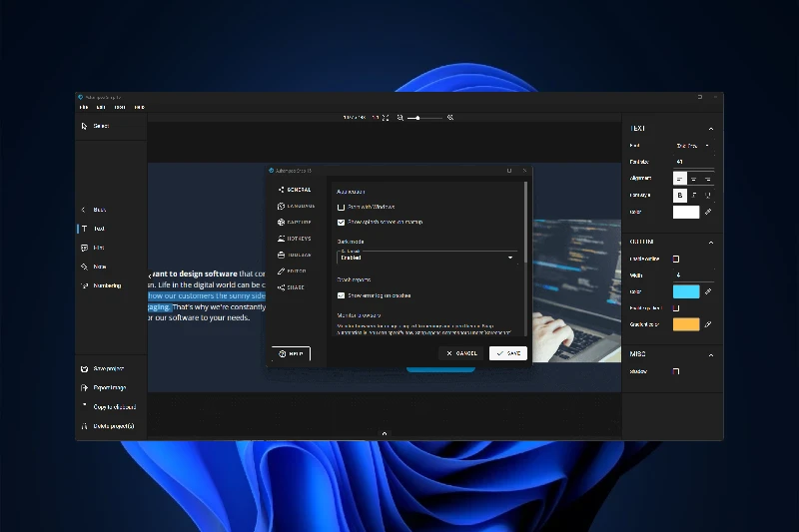
Task: Click eyedropper next to white text color
Action: 708,212
